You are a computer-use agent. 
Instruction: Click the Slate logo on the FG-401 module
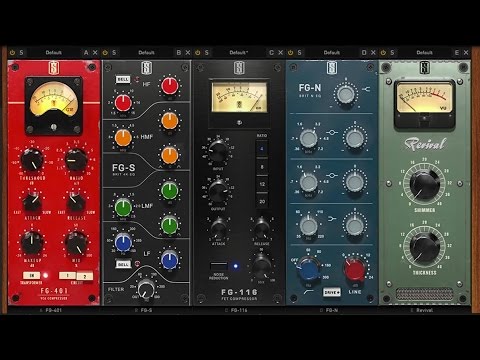[53, 68]
